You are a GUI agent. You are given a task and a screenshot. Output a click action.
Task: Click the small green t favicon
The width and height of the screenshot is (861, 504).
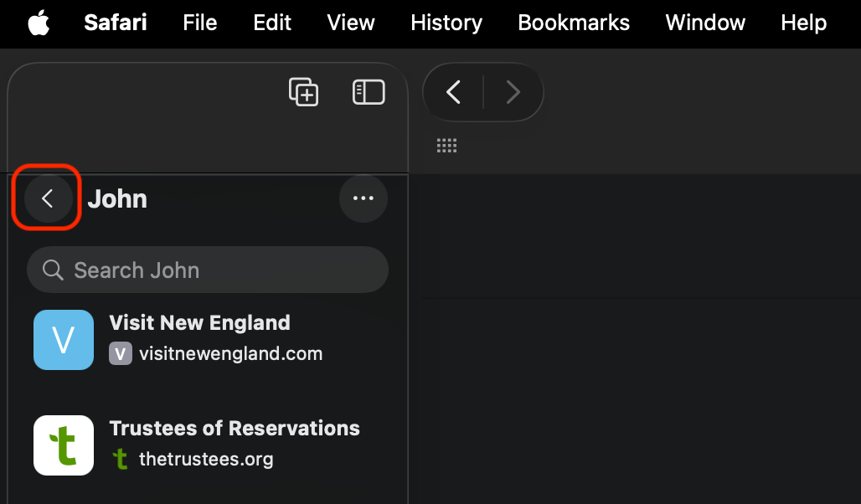(121, 459)
